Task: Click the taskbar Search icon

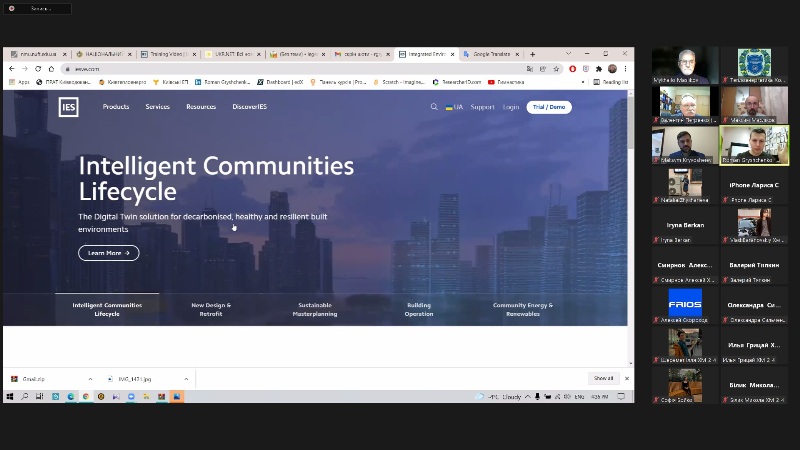Action: [24, 396]
